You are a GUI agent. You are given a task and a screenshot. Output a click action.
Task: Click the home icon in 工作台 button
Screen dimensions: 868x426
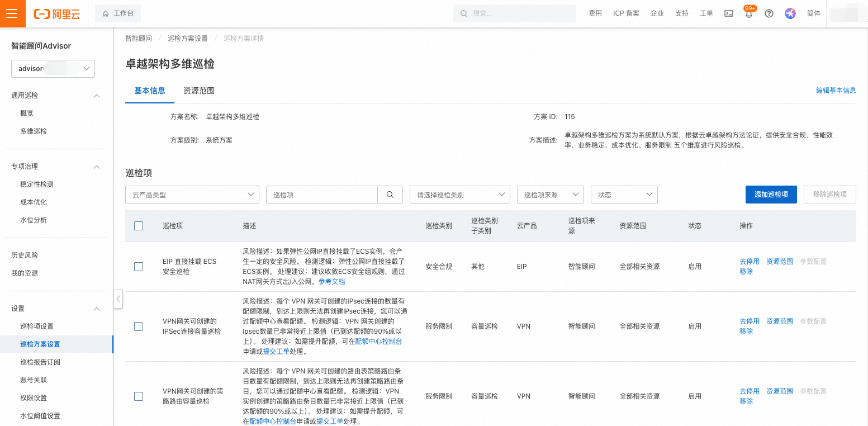coord(106,13)
